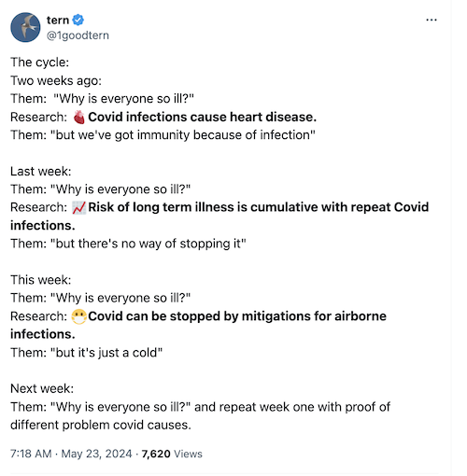Click "but there's no way of stopping it"
This screenshot has height=476, width=467.
coord(149,244)
